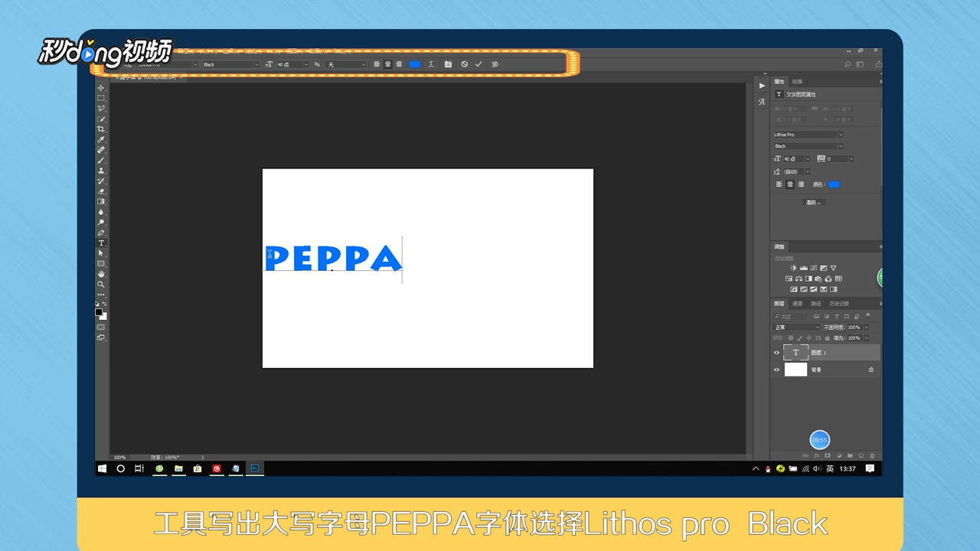Set right alignment in Properties panel
The height and width of the screenshot is (551, 980).
[x=801, y=184]
